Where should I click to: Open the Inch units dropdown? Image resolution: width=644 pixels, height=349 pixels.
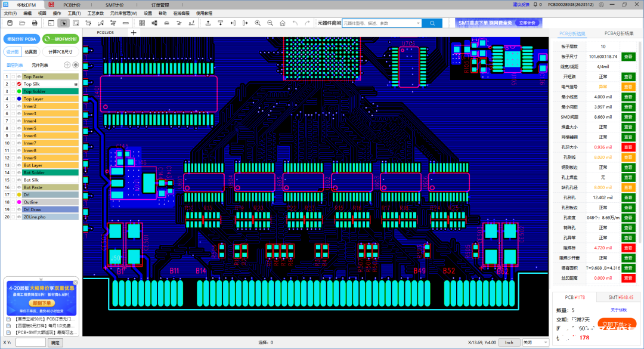coord(510,342)
